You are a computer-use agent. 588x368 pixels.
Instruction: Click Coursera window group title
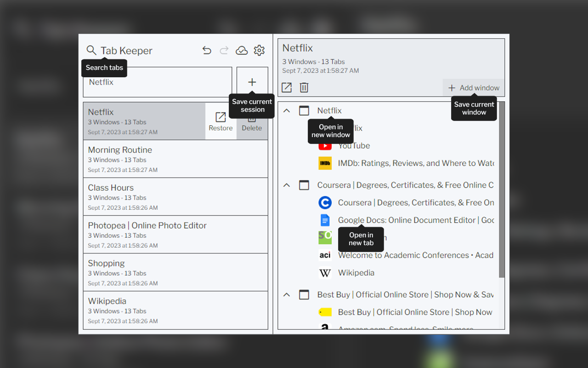point(406,185)
